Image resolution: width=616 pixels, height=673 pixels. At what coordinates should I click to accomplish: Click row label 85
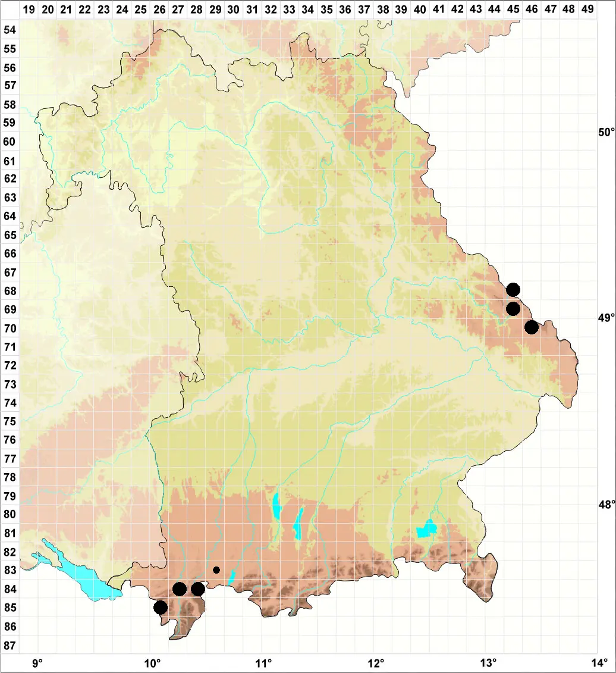(10, 608)
